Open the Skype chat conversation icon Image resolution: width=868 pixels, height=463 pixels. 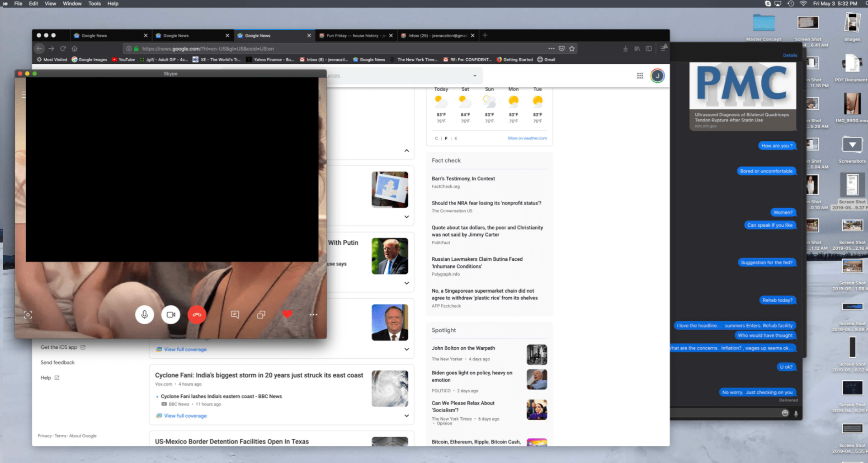pyautogui.click(x=235, y=314)
